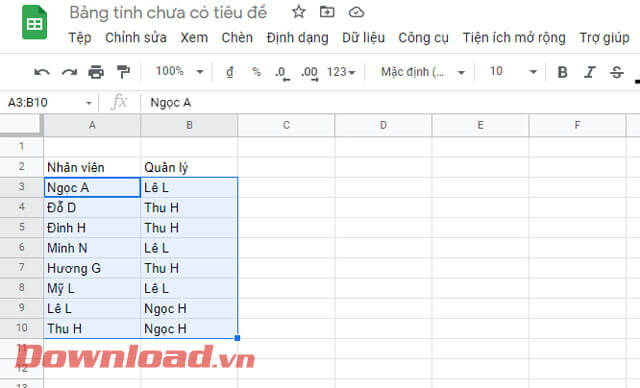This screenshot has height=388, width=640.
Task: Open more number formats 123 dropdown
Action: point(341,72)
